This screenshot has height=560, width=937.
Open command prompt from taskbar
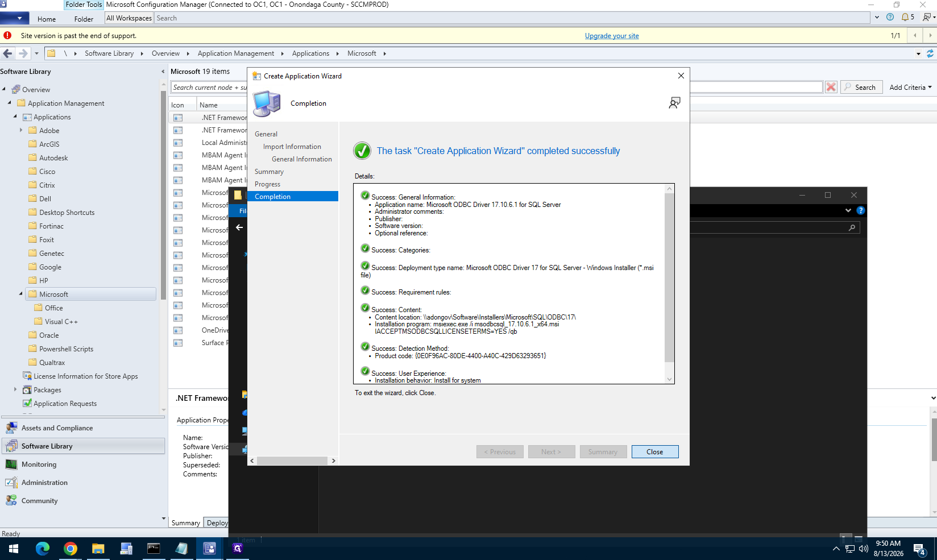coord(154,549)
